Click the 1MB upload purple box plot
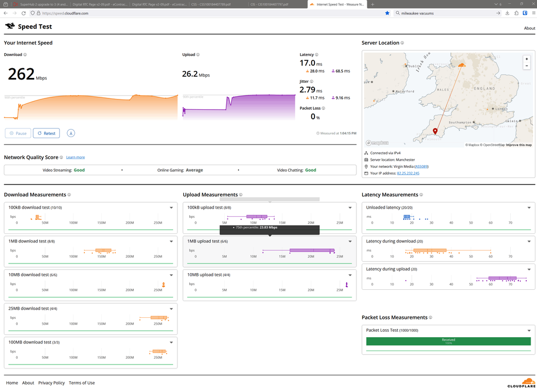This screenshot has height=392, width=537. coord(312,251)
